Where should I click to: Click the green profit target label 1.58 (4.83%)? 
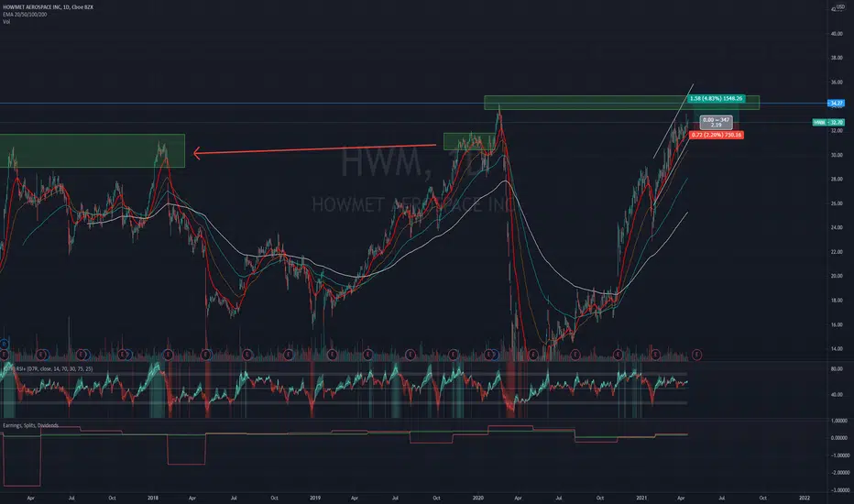pos(717,99)
